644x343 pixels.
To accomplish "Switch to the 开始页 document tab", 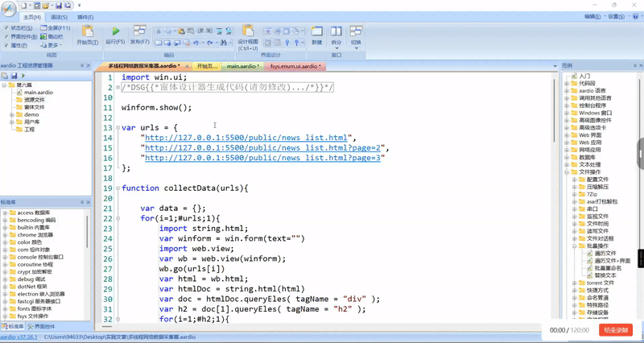I will click(207, 66).
